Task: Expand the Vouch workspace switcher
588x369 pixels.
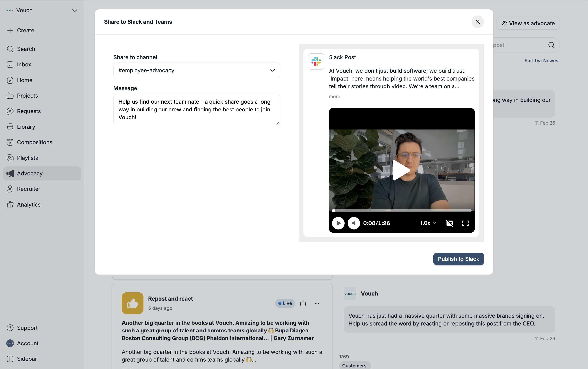Action: [75, 10]
